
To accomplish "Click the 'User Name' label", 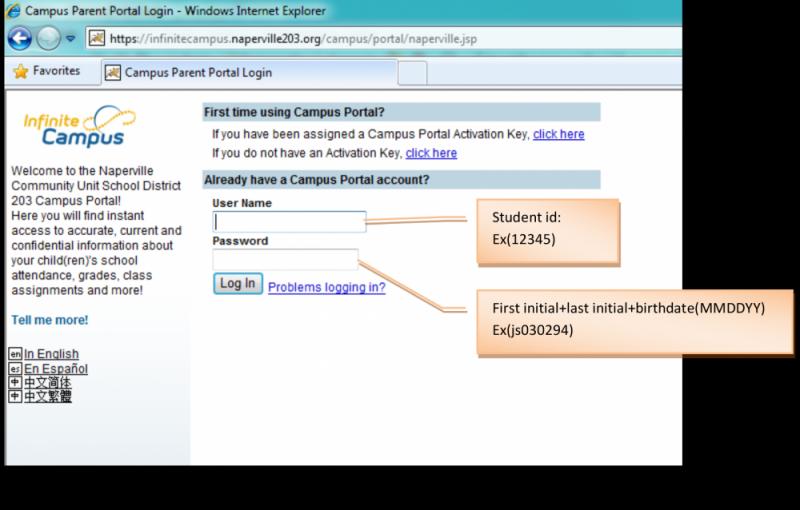I will coord(242,203).
